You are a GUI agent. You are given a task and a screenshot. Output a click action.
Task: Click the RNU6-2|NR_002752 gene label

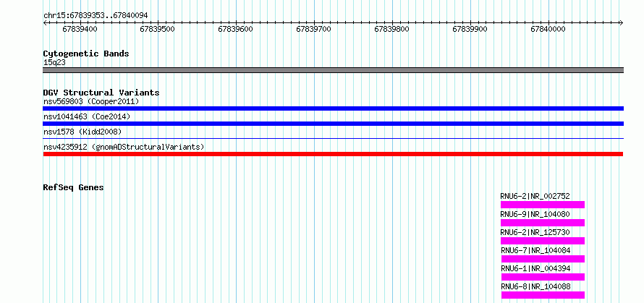click(535, 196)
